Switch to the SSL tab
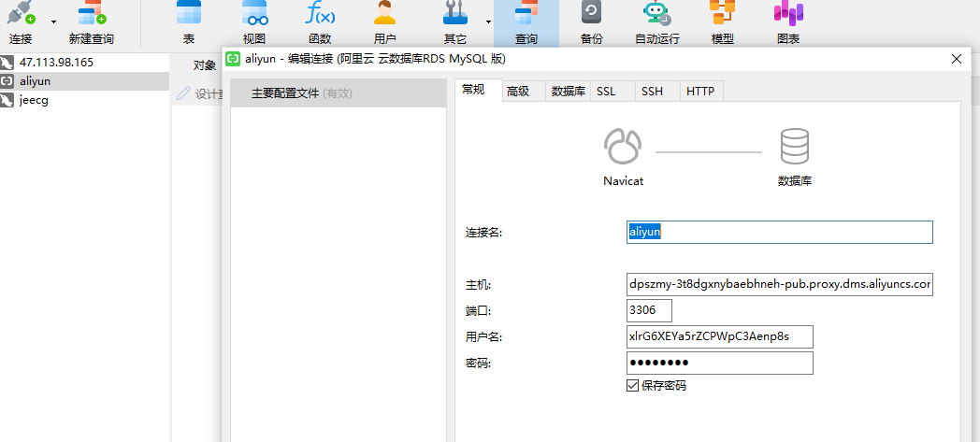This screenshot has height=442, width=980. pyautogui.click(x=612, y=92)
